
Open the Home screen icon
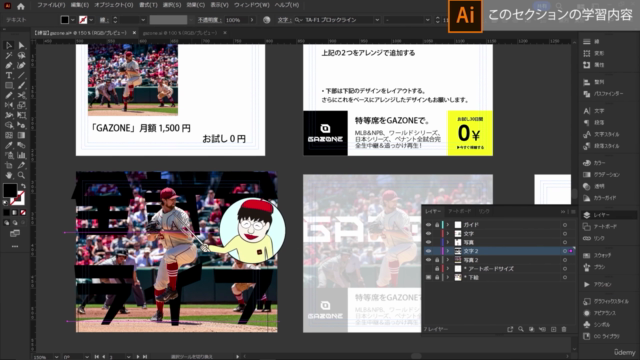[21, 6]
